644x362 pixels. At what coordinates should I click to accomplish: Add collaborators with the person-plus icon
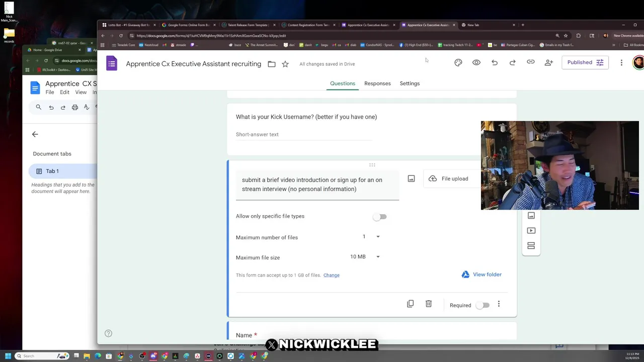[549, 62]
